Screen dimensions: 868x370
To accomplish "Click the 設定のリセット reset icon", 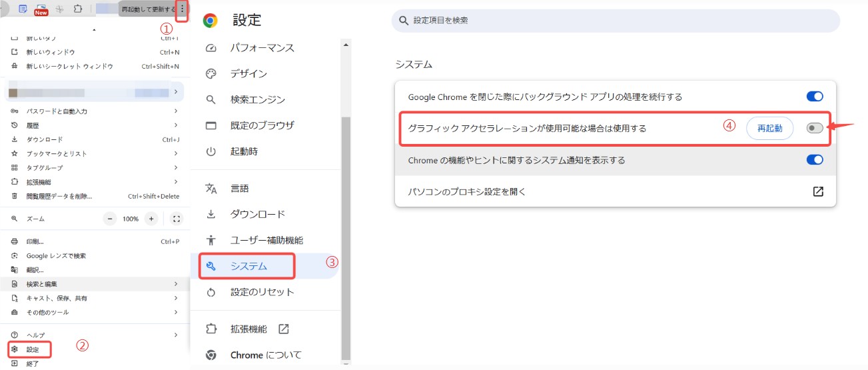I will click(x=211, y=292).
